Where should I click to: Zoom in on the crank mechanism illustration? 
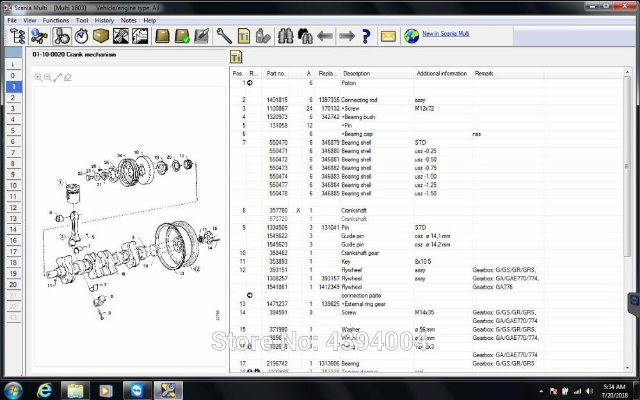coord(38,77)
